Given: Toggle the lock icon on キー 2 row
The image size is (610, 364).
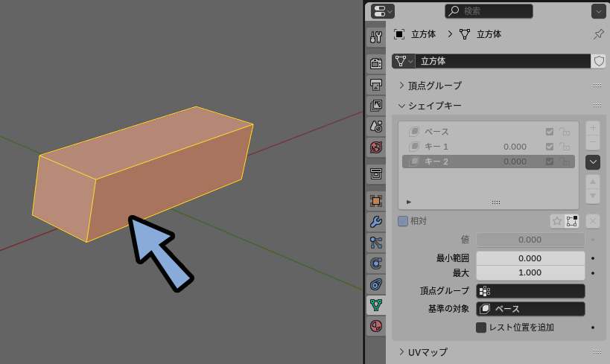Looking at the screenshot, I should [565, 162].
